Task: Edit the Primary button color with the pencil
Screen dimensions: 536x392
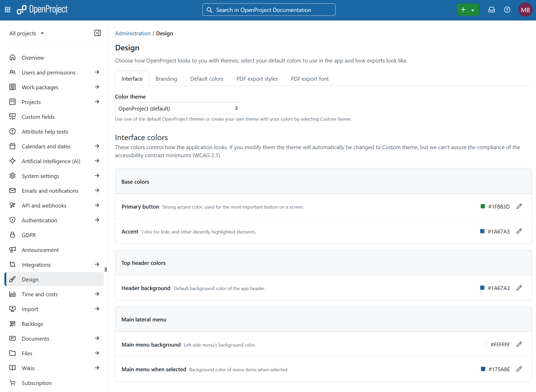Action: click(519, 207)
